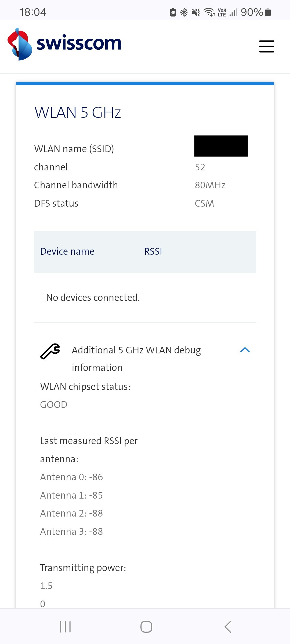Tap the muted sound status icon
The height and width of the screenshot is (644, 290).
click(x=196, y=12)
